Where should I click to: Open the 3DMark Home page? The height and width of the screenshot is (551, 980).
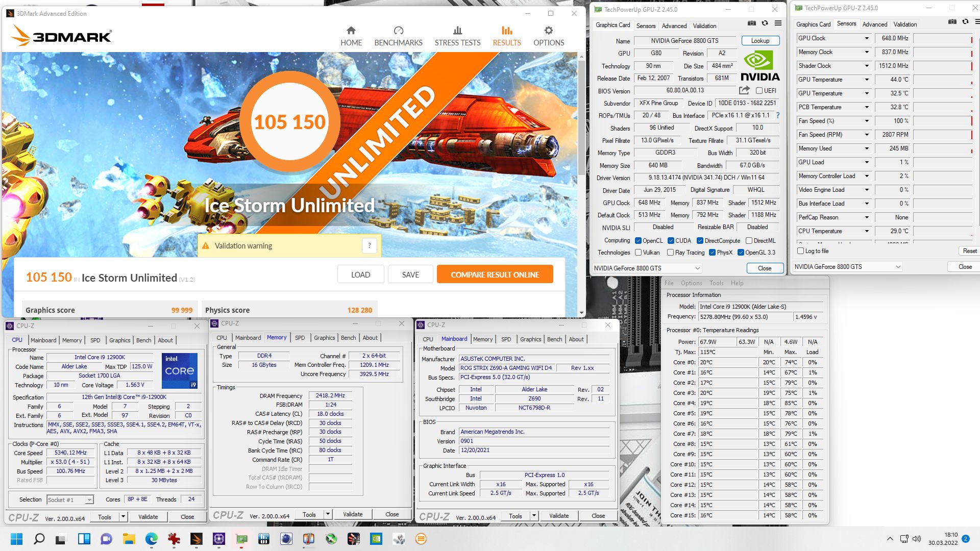(x=351, y=36)
